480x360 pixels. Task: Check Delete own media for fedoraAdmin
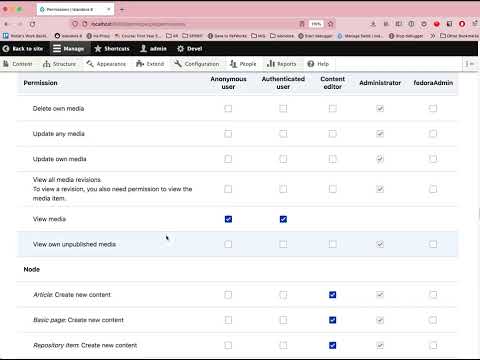[x=433, y=108]
